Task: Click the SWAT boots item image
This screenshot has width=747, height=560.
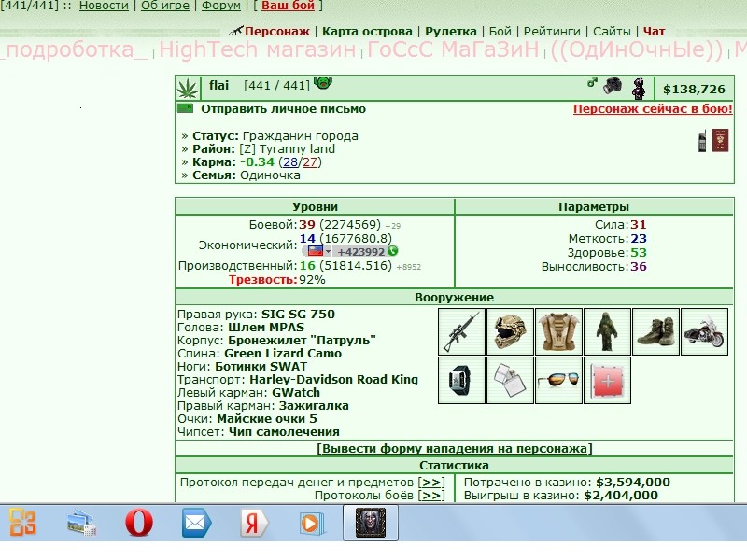Action: click(656, 332)
